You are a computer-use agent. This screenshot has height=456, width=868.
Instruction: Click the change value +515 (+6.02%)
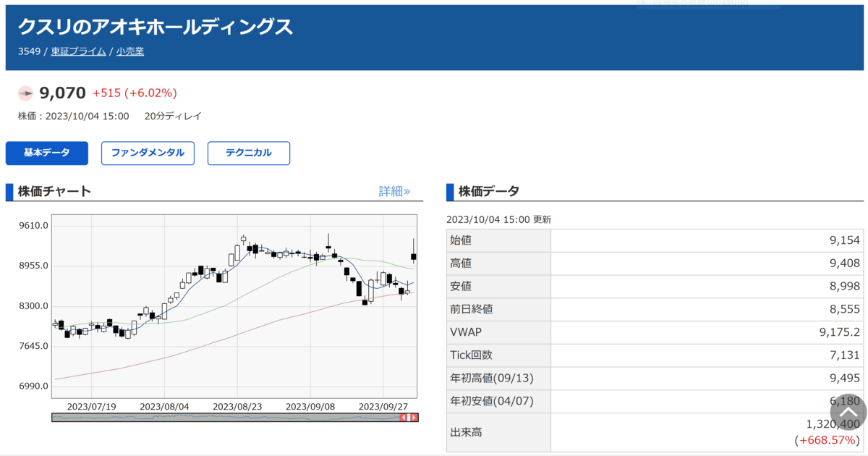[135, 93]
